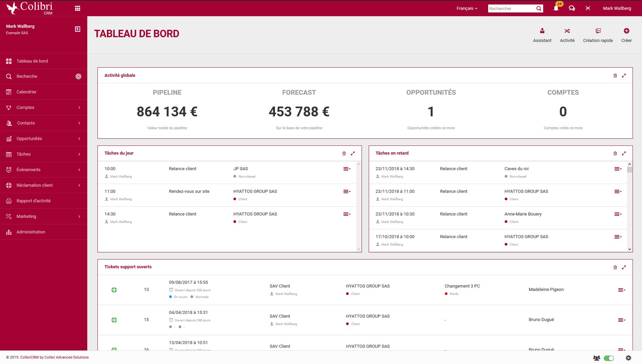The width and height of the screenshot is (642, 364).
Task: Open Création rapide
Action: click(598, 35)
